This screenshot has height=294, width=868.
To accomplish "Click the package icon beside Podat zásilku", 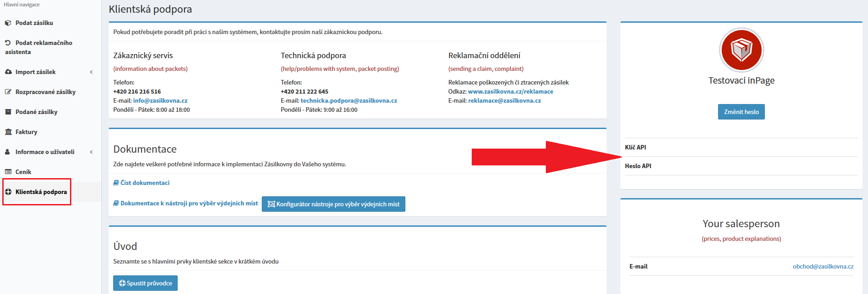I will tap(8, 23).
